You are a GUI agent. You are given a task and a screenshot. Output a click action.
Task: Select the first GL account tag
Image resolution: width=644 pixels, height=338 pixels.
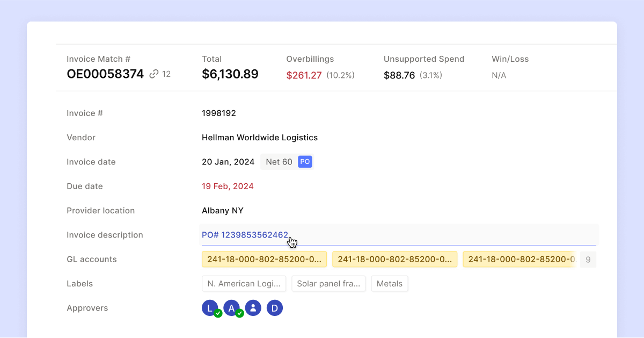(x=264, y=260)
